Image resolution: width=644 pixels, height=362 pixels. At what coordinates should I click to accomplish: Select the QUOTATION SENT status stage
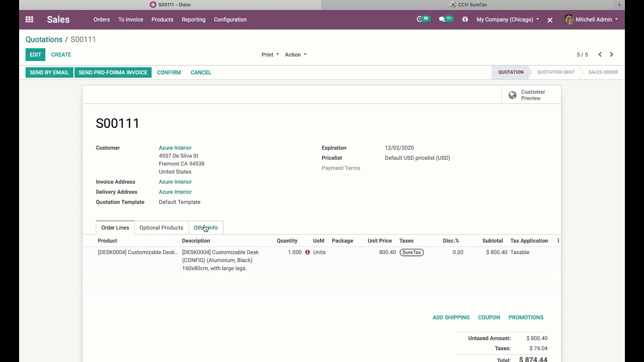click(555, 72)
